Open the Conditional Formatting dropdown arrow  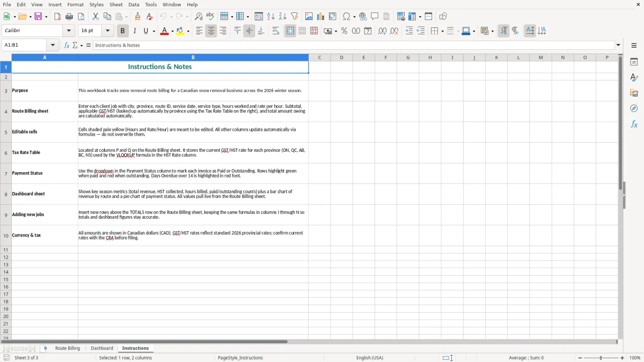492,31
